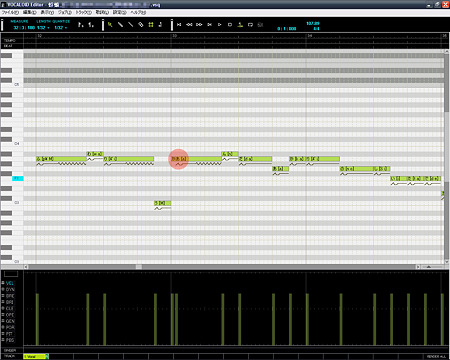This screenshot has width=450, height=360.
Task: Open the first menu in menu bar
Action: tap(10, 12)
